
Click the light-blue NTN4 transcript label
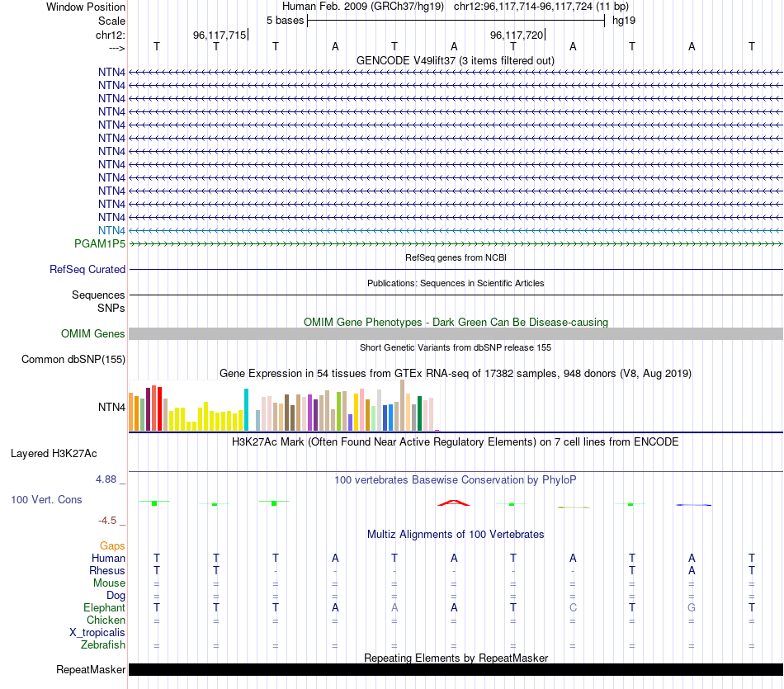click(111, 230)
